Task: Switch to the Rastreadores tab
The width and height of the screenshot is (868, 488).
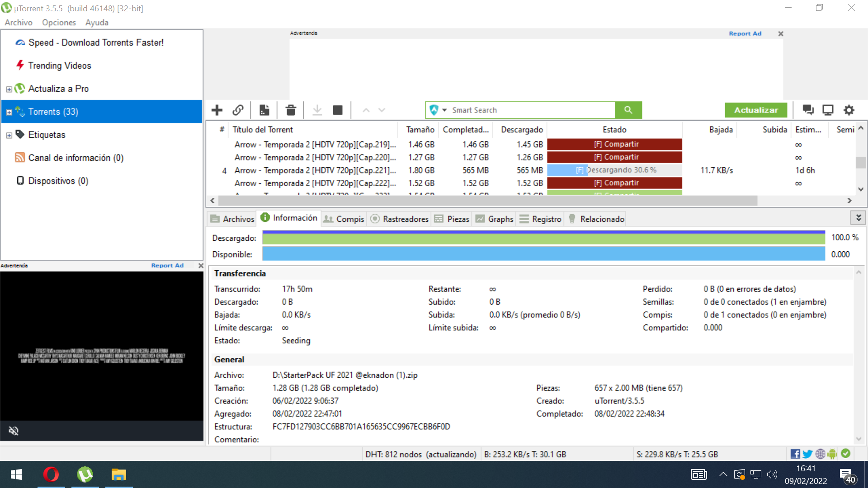Action: coord(400,219)
